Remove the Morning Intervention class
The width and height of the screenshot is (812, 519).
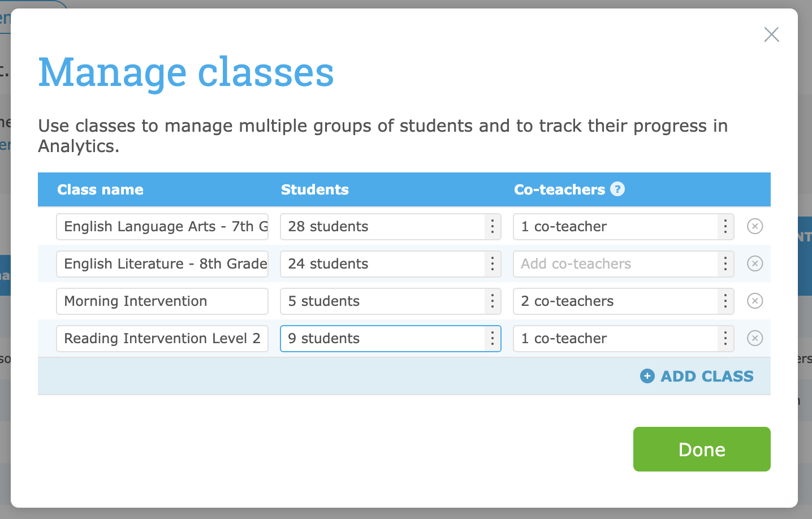[755, 301]
